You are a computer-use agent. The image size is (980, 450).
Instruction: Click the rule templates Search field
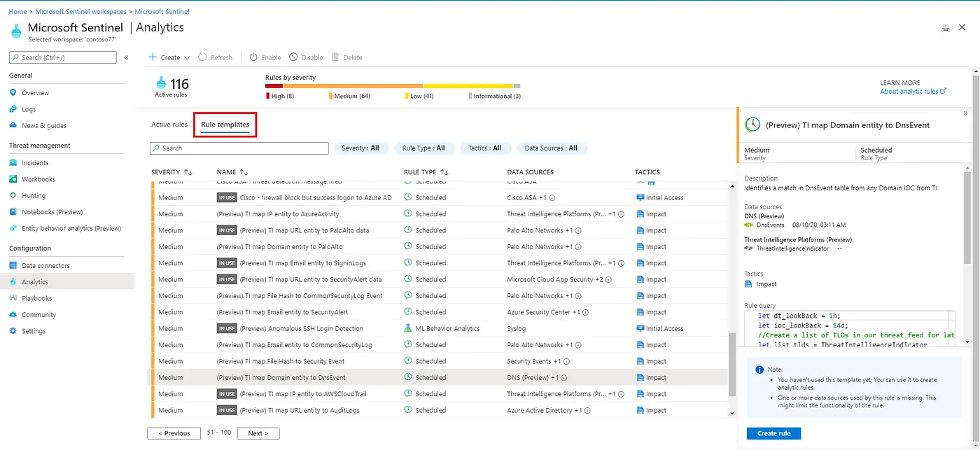click(239, 148)
